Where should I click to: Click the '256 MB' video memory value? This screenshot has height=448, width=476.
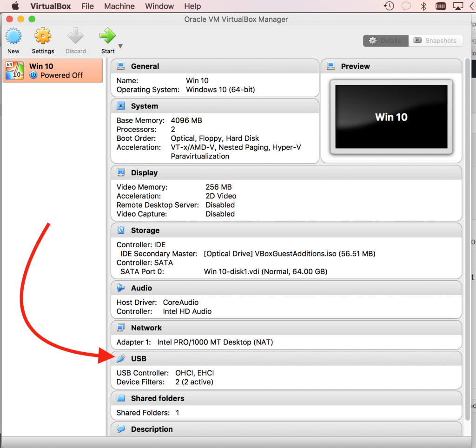point(218,187)
